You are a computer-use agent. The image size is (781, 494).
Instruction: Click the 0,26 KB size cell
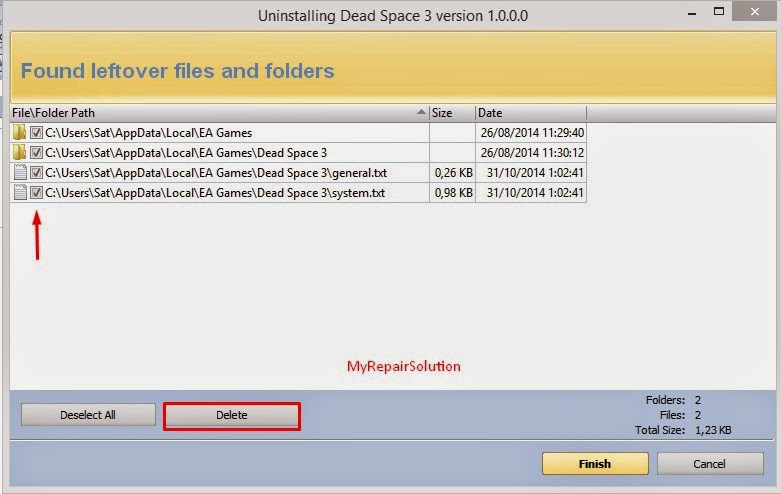tap(453, 173)
